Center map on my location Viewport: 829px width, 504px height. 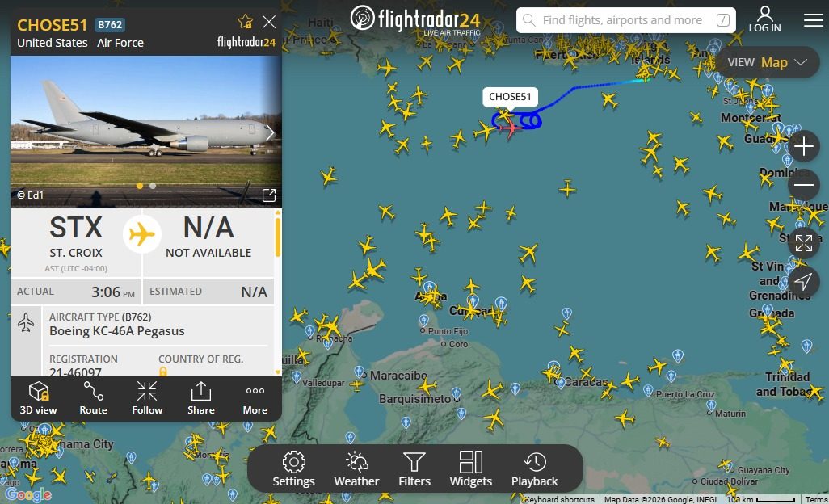pos(804,282)
